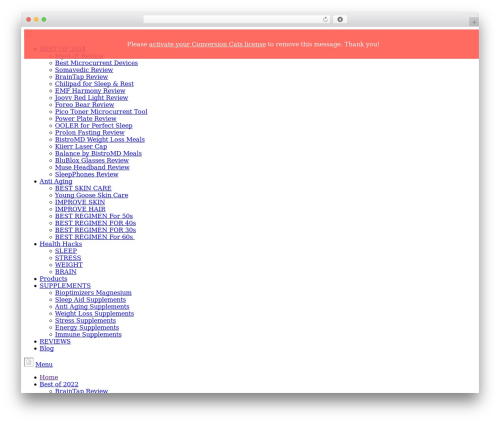
Task: Open WEIGHT link under Health Hacks
Action: coord(69,265)
